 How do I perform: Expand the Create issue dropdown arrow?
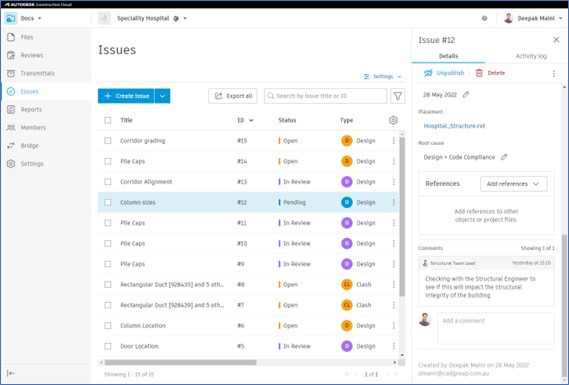pos(163,96)
